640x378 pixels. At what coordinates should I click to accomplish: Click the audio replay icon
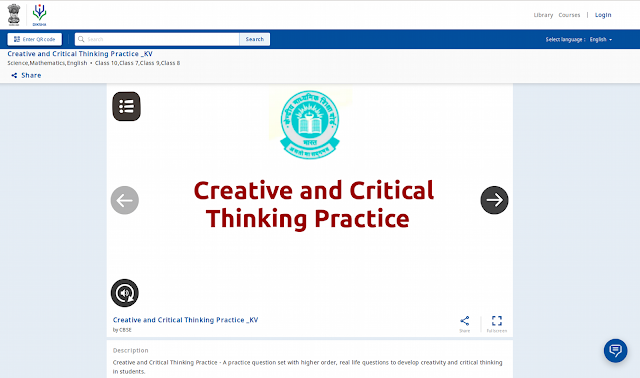coord(125,293)
